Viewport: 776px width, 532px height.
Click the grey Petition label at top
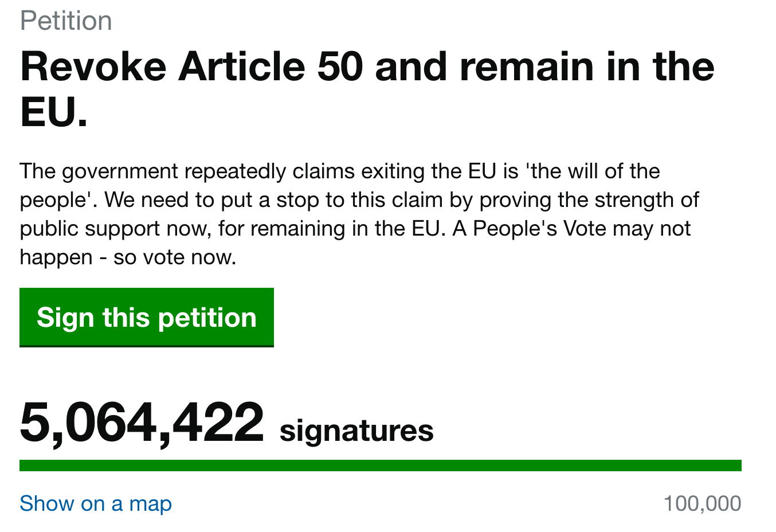(x=66, y=21)
